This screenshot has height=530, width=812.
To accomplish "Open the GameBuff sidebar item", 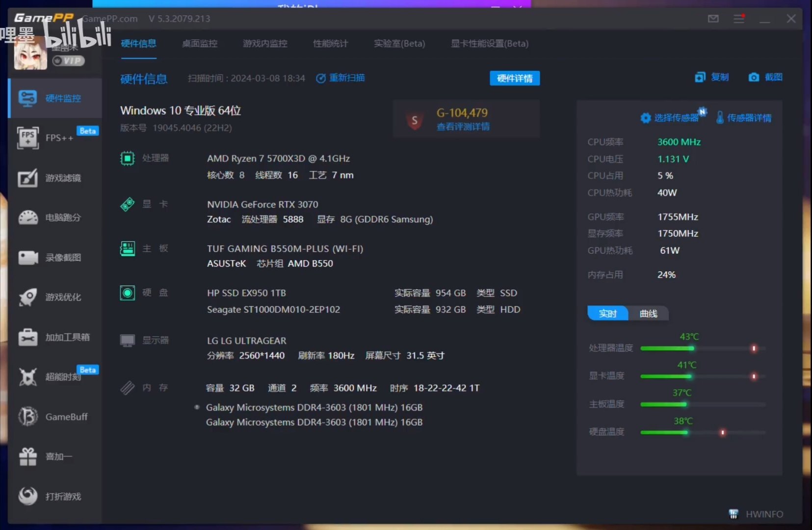I will 55,417.
